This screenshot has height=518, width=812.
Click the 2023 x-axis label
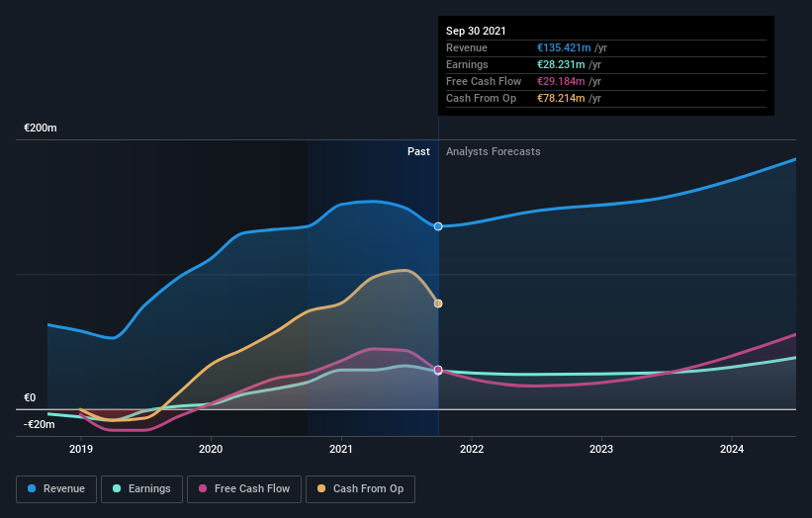coord(601,449)
